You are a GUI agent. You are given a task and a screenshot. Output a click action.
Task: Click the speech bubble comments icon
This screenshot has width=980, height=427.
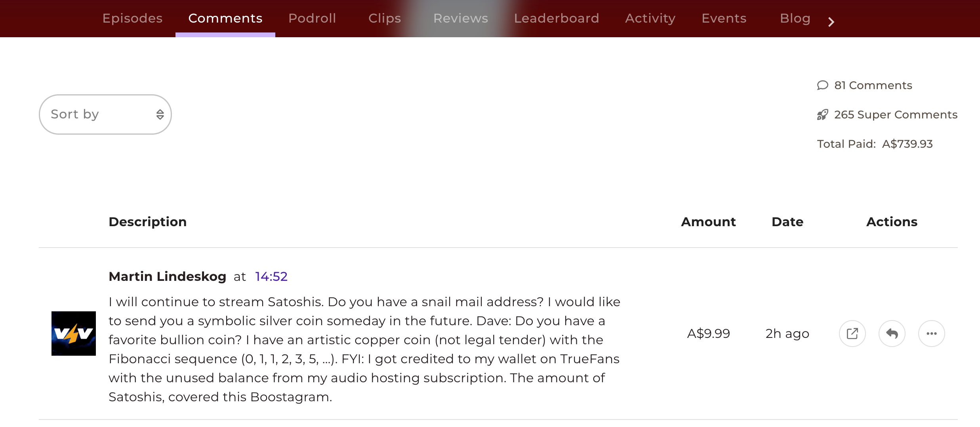click(x=822, y=85)
